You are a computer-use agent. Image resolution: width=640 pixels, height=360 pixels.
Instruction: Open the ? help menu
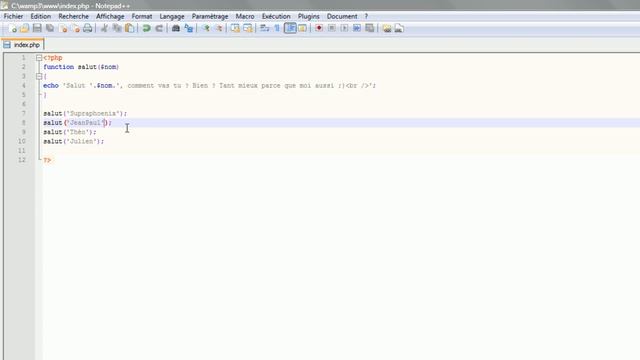366,16
